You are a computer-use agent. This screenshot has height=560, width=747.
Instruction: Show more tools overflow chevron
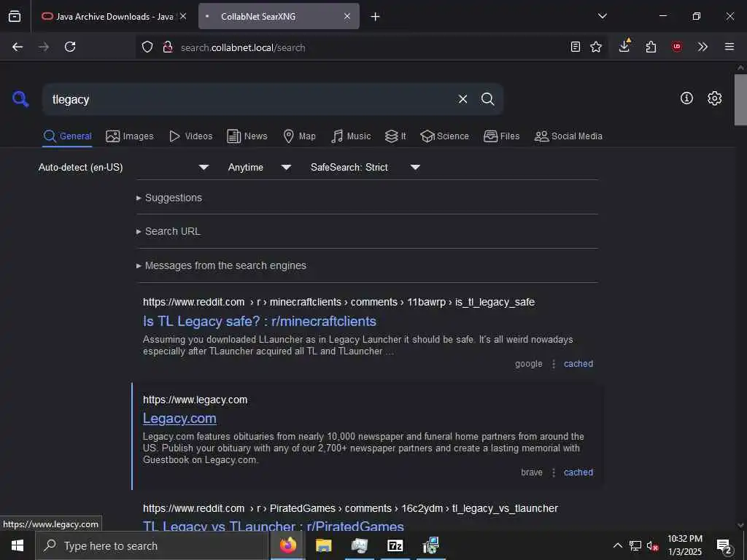click(703, 47)
